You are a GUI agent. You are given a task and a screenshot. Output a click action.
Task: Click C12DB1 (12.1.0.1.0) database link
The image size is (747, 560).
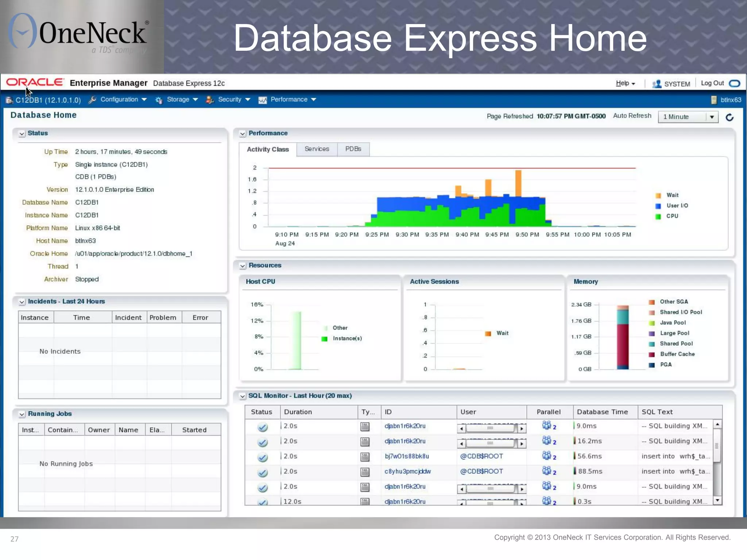(x=48, y=100)
